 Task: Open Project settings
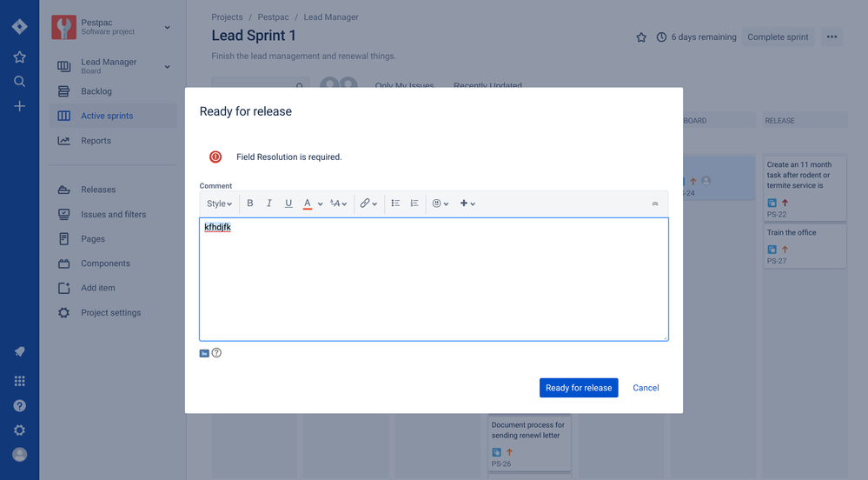coord(114,313)
